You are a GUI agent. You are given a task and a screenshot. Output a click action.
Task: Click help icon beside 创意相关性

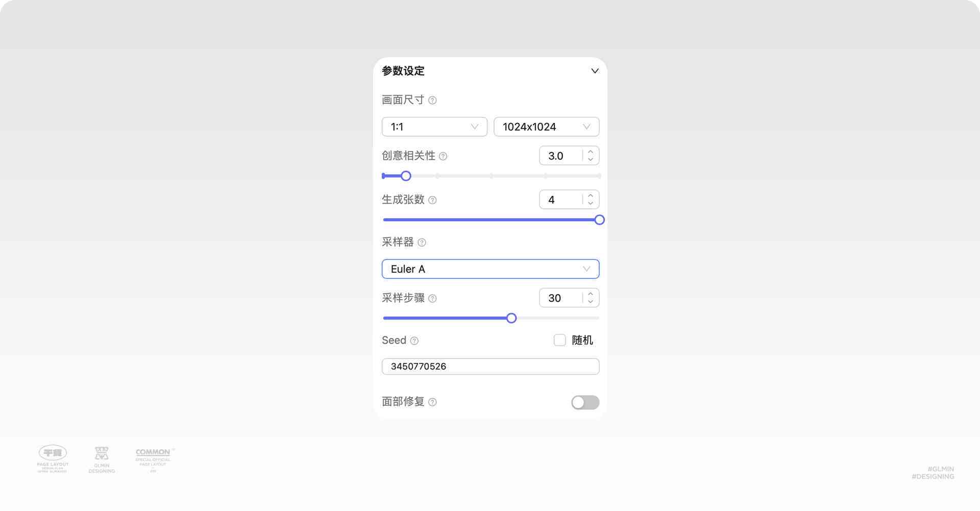(x=443, y=156)
